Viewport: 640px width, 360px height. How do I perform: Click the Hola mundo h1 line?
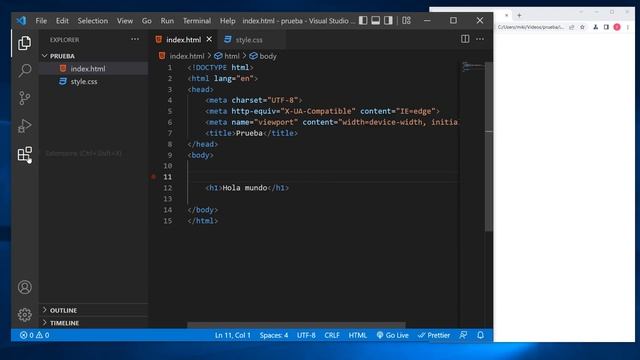247,188
